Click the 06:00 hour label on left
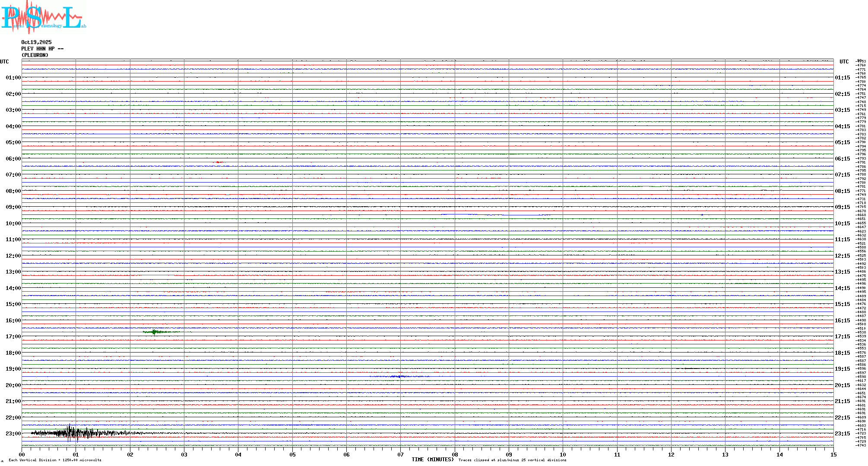The width and height of the screenshot is (868, 466). pos(13,159)
